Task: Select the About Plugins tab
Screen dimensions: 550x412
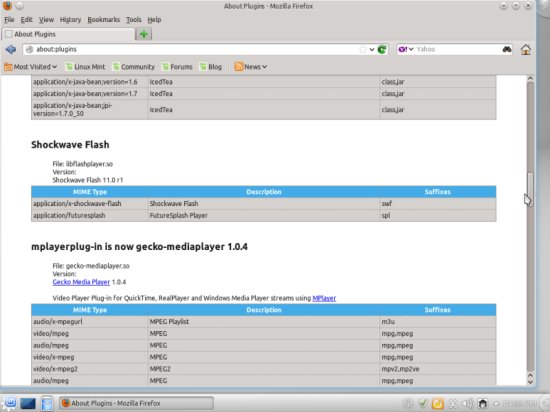Action: 68,34
